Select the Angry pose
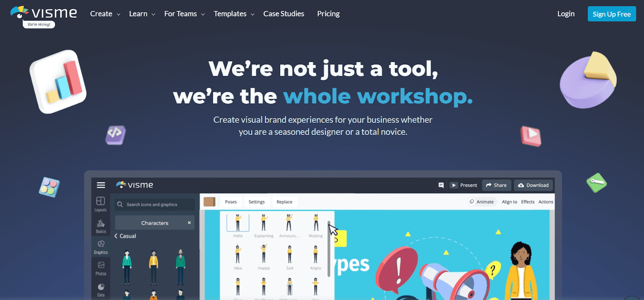Image resolution: width=644 pixels, height=300 pixels. coord(316,257)
